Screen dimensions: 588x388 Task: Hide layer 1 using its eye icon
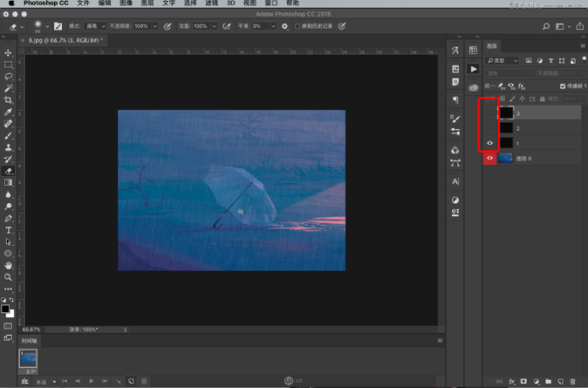point(489,143)
